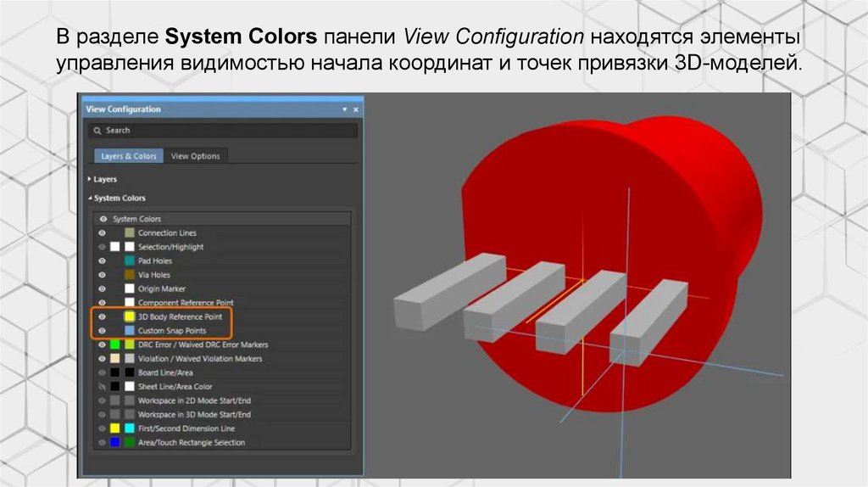Click the Origin Marker eye icon
Screen dimensions: 868x487
tap(102, 288)
